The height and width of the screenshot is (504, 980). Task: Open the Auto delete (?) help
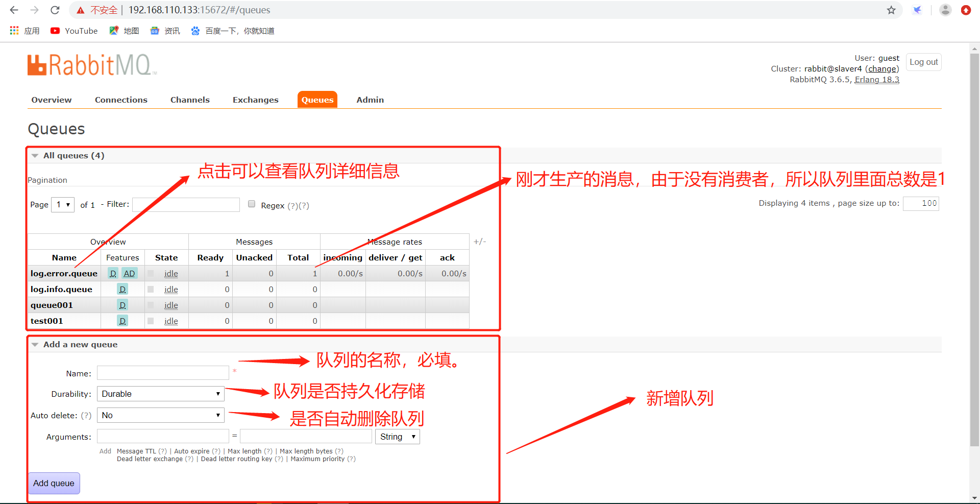tap(86, 416)
